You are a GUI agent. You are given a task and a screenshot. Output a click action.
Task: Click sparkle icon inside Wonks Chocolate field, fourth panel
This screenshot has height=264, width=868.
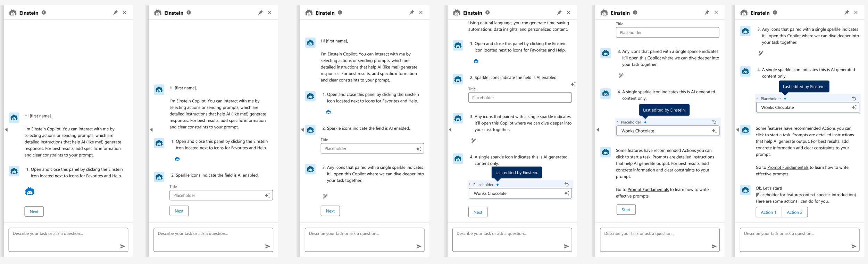566,193
